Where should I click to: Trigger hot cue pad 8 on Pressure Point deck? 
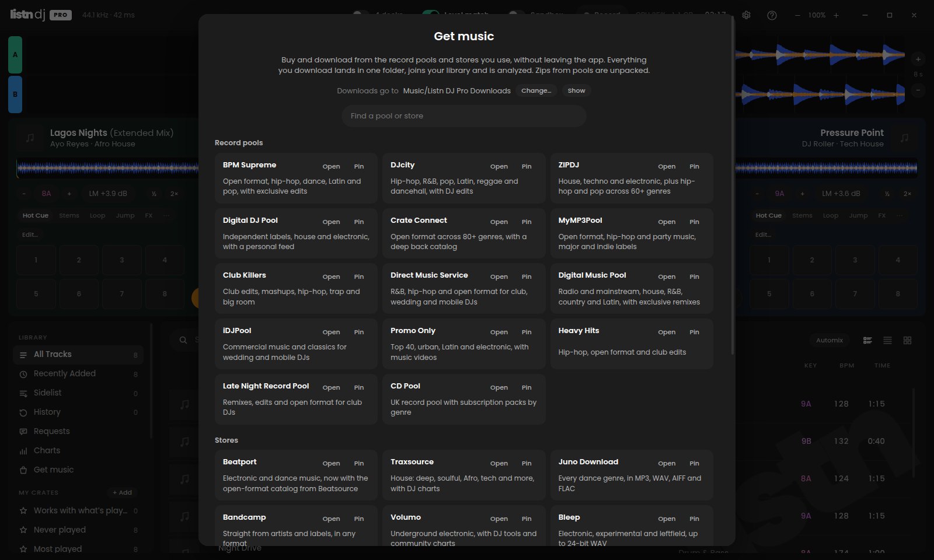point(898,294)
